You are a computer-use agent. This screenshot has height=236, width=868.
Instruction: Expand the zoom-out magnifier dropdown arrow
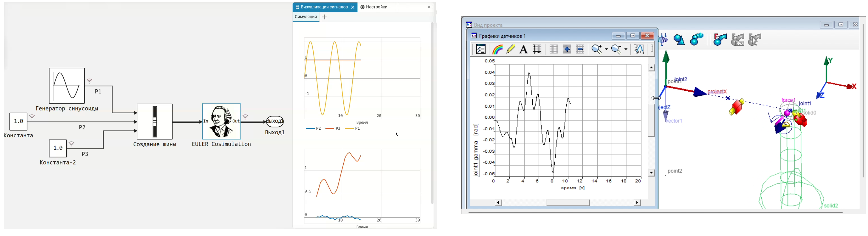click(x=626, y=50)
